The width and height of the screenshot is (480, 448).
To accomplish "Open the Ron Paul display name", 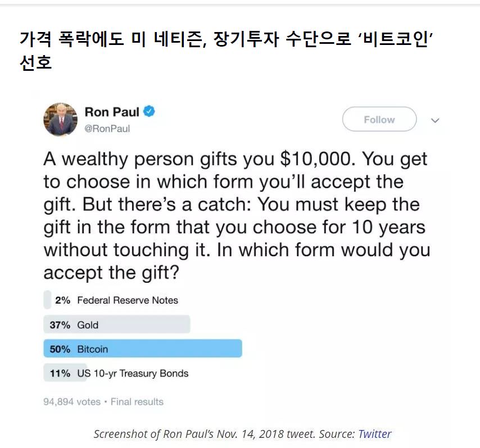I will [112, 112].
